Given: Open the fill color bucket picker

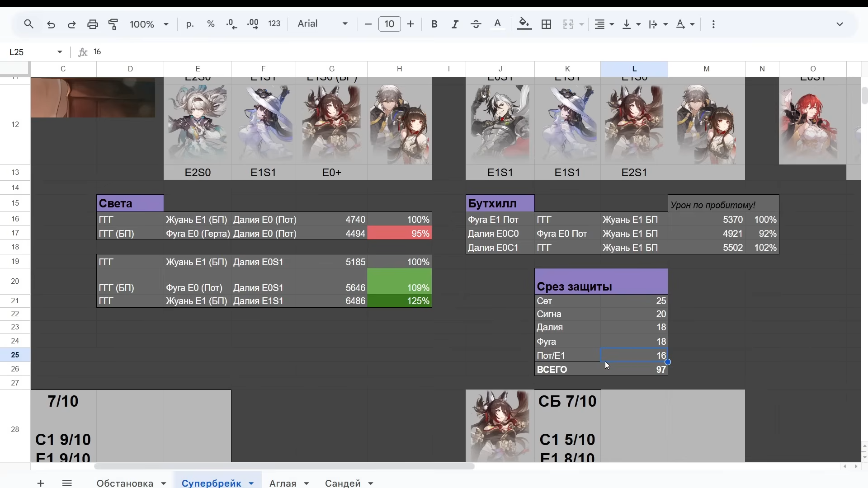Looking at the screenshot, I should 524,24.
